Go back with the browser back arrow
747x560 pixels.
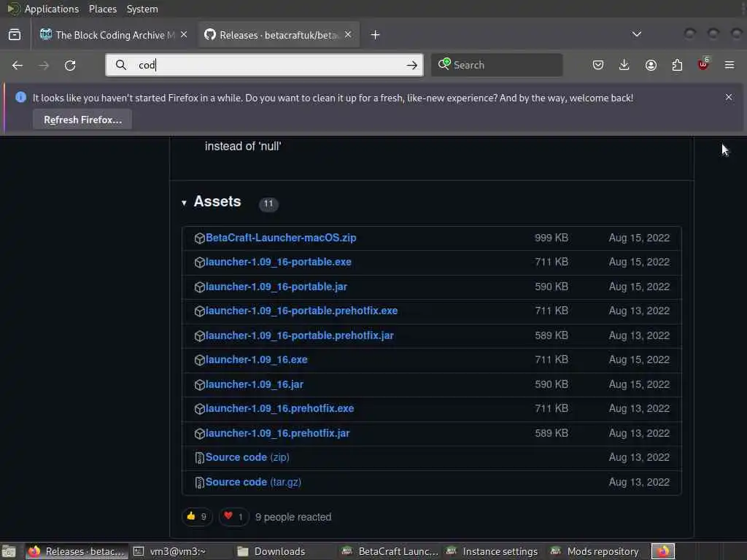coord(18,65)
